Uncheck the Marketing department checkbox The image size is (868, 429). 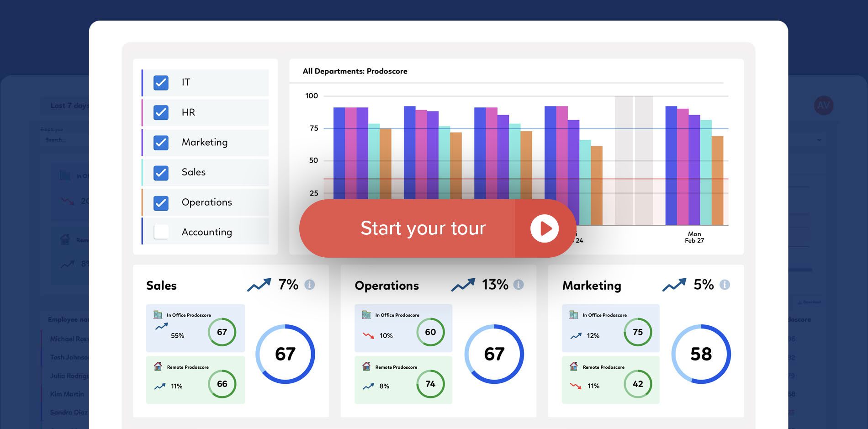(161, 143)
